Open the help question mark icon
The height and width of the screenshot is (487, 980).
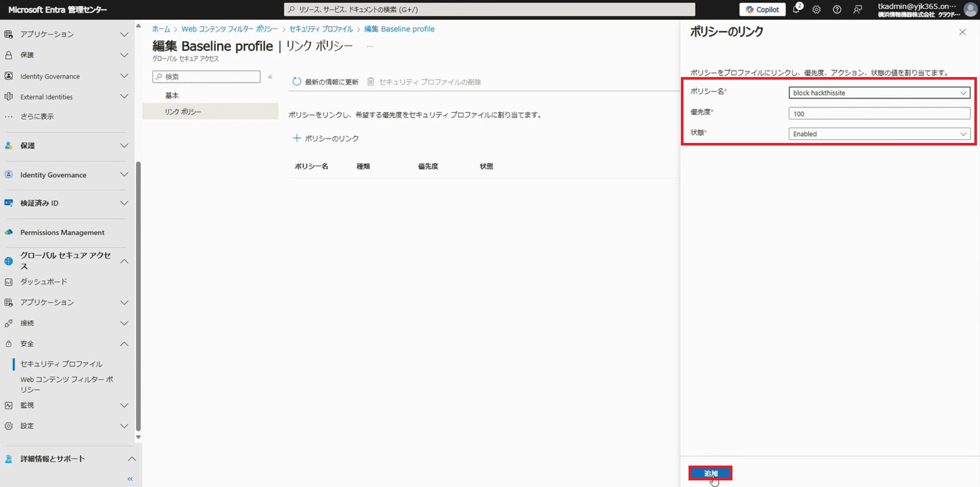[x=837, y=10]
